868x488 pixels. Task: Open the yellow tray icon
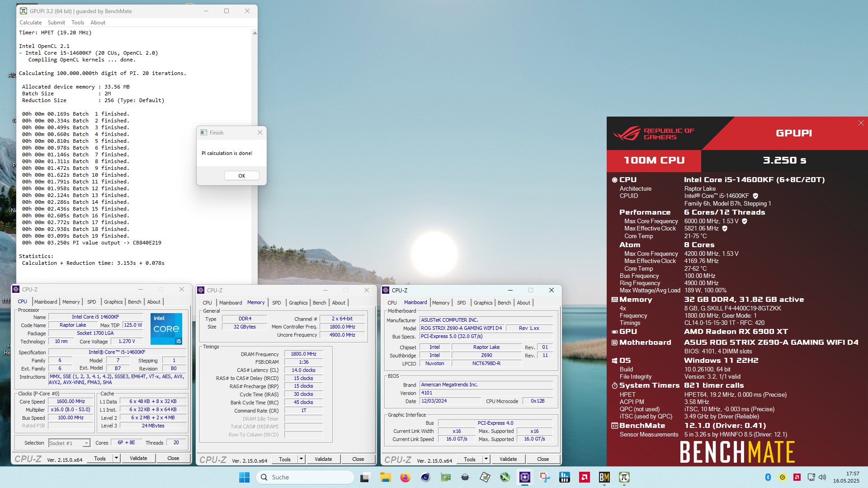783,477
